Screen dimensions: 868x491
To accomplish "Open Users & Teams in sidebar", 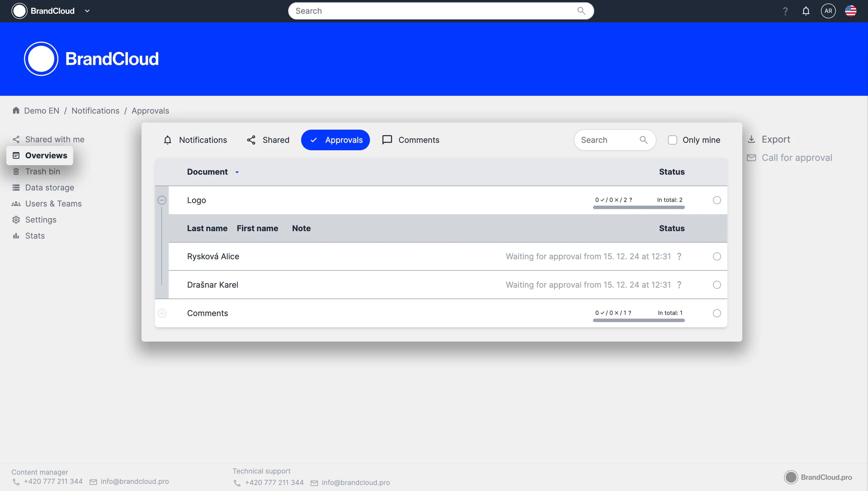I will click(x=53, y=204).
